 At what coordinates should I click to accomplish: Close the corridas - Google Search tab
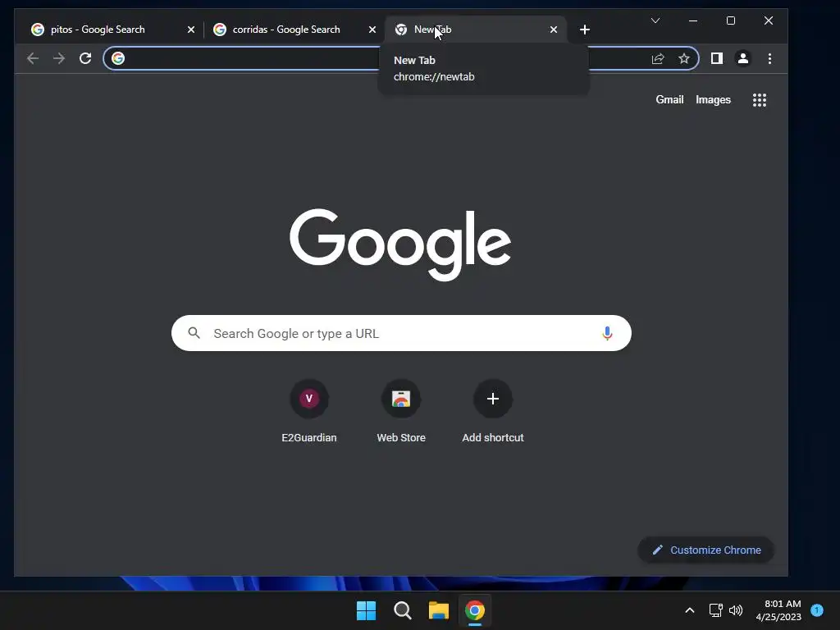tap(372, 30)
